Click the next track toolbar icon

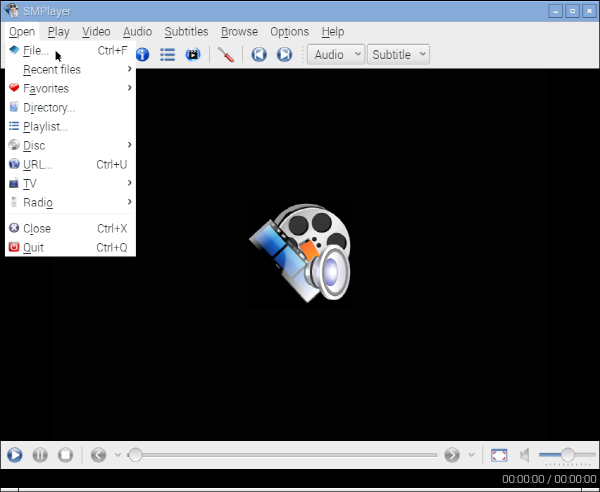284,54
